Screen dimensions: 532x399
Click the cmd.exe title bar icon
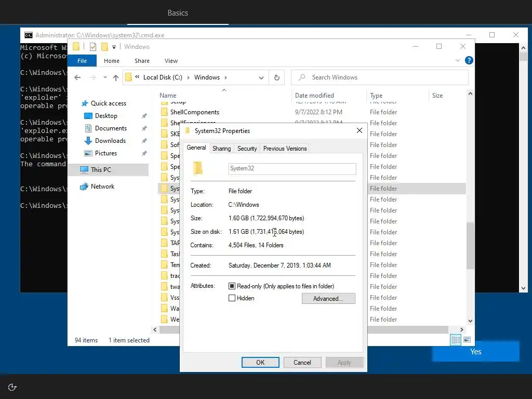tap(29, 35)
